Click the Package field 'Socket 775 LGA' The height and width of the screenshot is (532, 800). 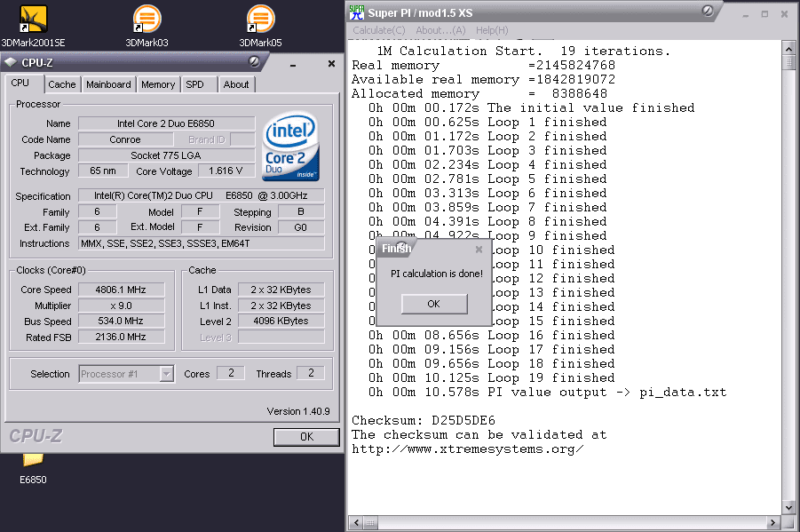[x=166, y=155]
